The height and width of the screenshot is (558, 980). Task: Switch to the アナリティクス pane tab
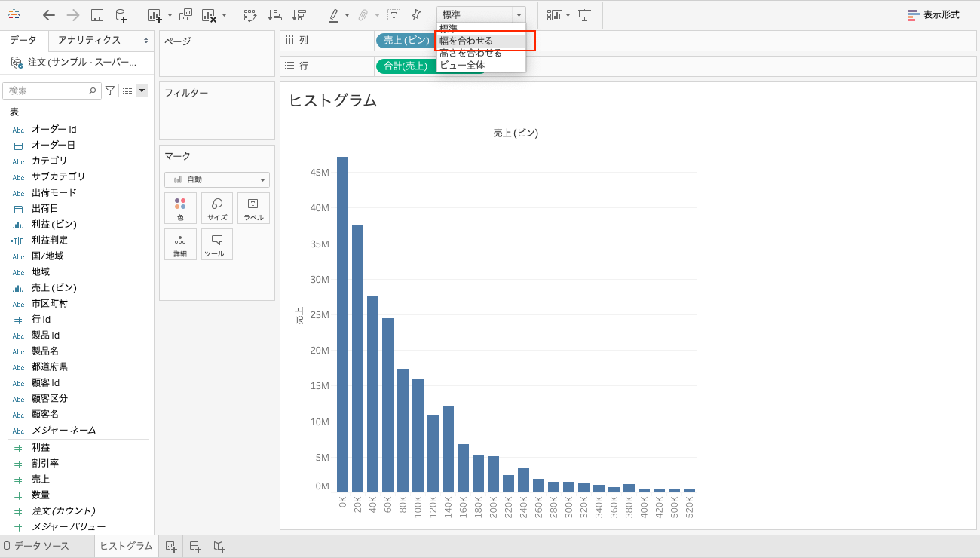pos(89,40)
